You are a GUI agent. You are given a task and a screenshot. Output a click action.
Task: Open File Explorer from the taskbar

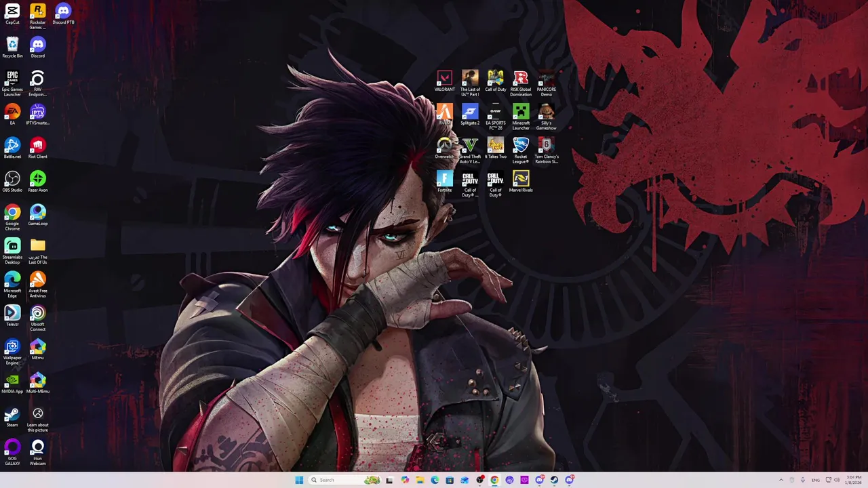point(420,480)
